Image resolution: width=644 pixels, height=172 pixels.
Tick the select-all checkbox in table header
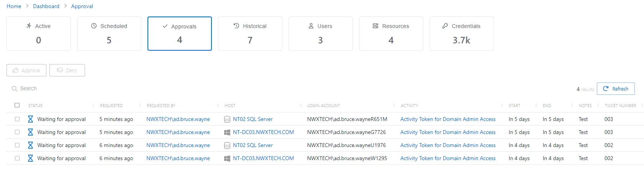click(17, 105)
